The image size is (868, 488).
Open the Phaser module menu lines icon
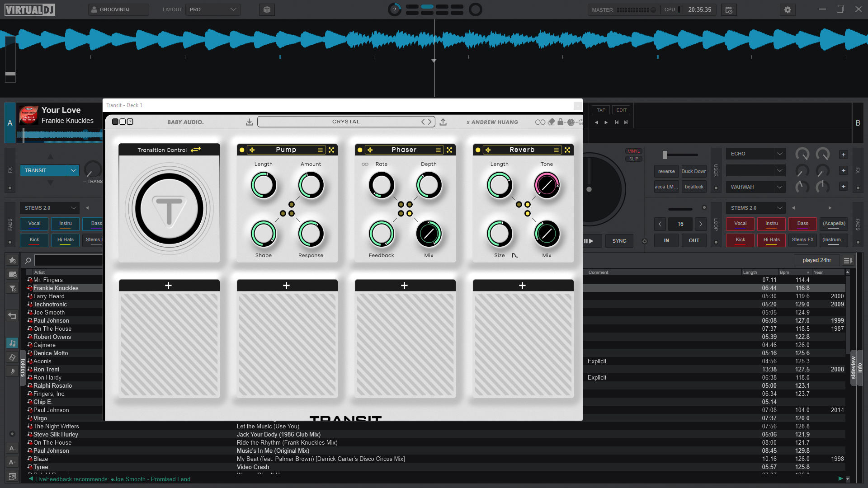click(438, 150)
